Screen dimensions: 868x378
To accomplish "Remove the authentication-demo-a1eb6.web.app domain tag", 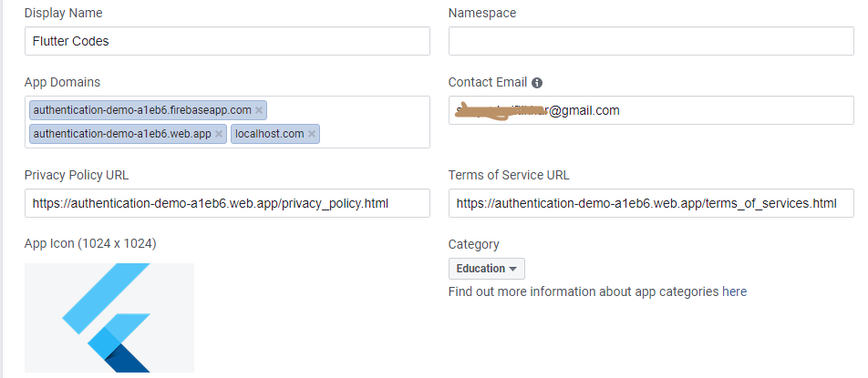I will click(x=219, y=134).
